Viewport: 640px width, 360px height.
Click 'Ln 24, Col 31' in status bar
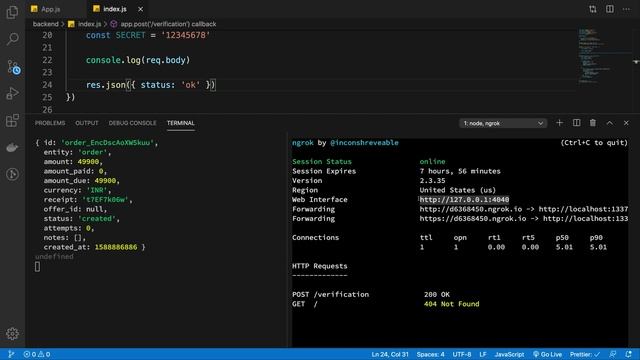390,354
